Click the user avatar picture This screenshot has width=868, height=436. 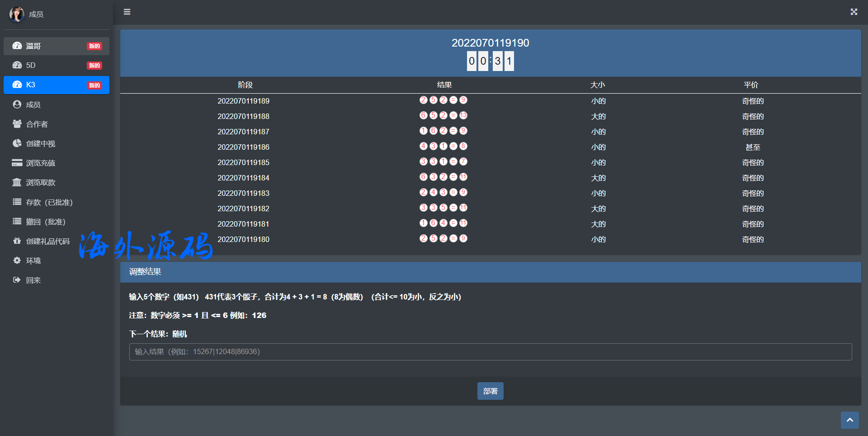coord(17,14)
